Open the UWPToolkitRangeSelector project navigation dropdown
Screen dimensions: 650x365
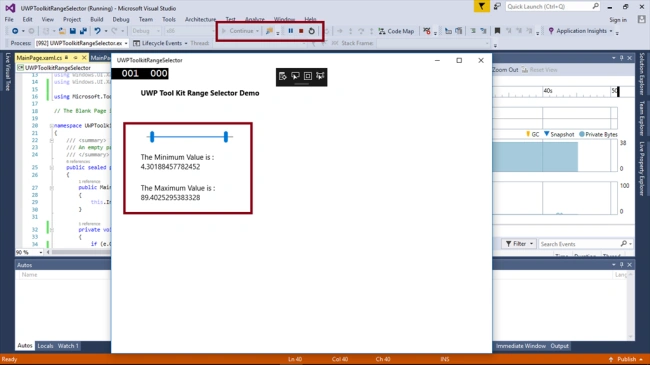click(63, 68)
